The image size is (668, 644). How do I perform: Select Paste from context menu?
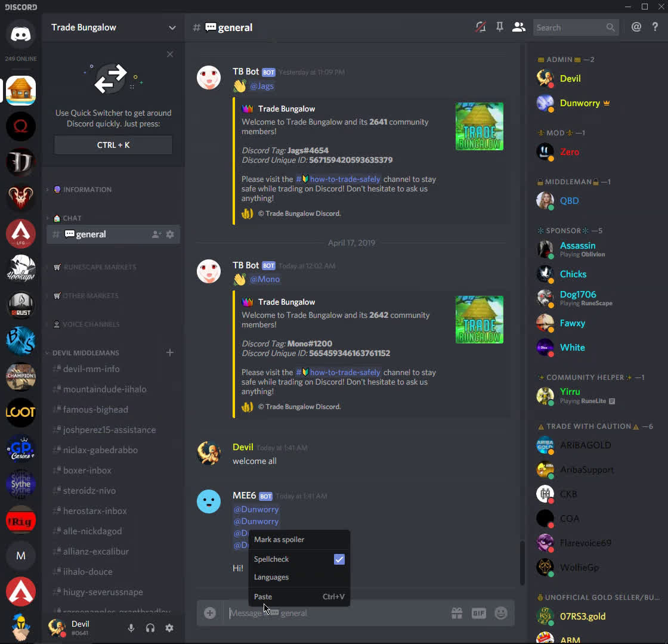[x=299, y=597]
